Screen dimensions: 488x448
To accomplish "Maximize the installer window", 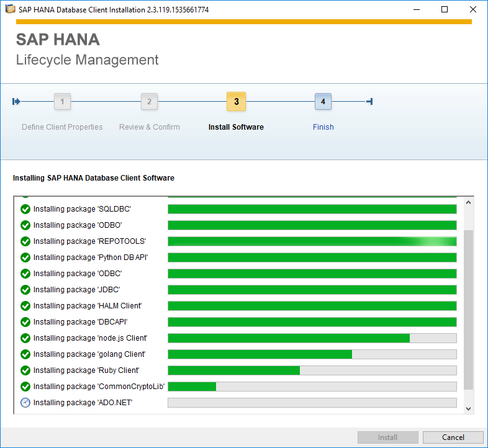I will (x=445, y=10).
